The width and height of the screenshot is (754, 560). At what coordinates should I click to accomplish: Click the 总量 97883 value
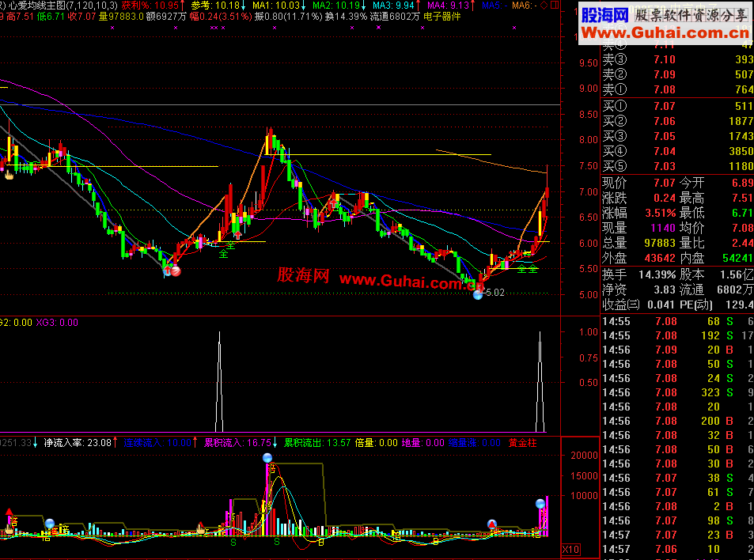click(660, 244)
